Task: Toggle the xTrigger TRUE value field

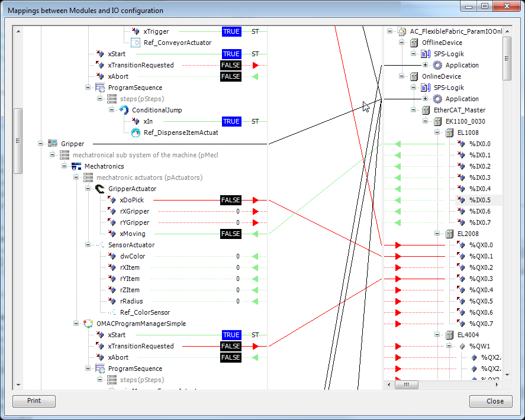Action: click(x=231, y=31)
